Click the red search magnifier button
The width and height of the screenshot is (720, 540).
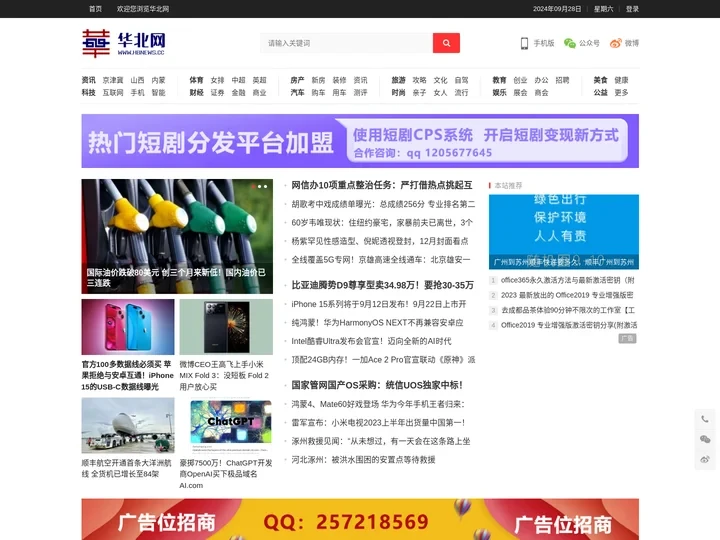(x=446, y=43)
